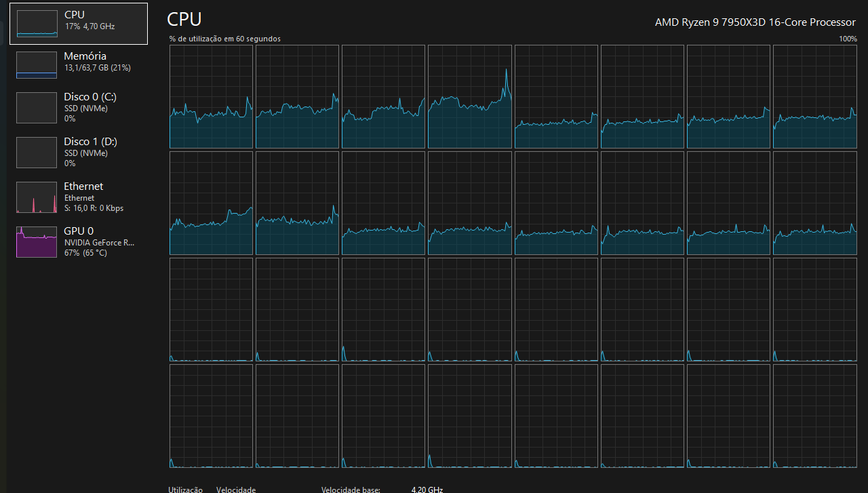This screenshot has height=493, width=868.
Task: Click the last core graph in second row
Action: (x=815, y=203)
